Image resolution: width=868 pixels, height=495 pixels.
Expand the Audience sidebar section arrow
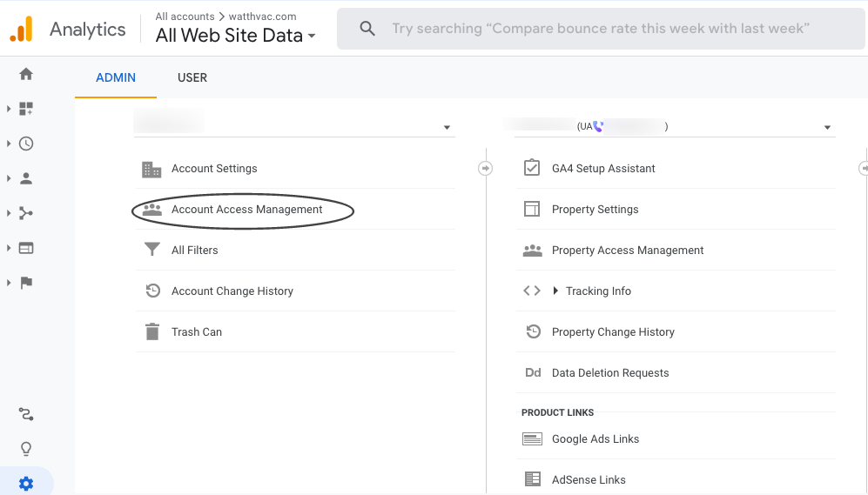(x=9, y=178)
